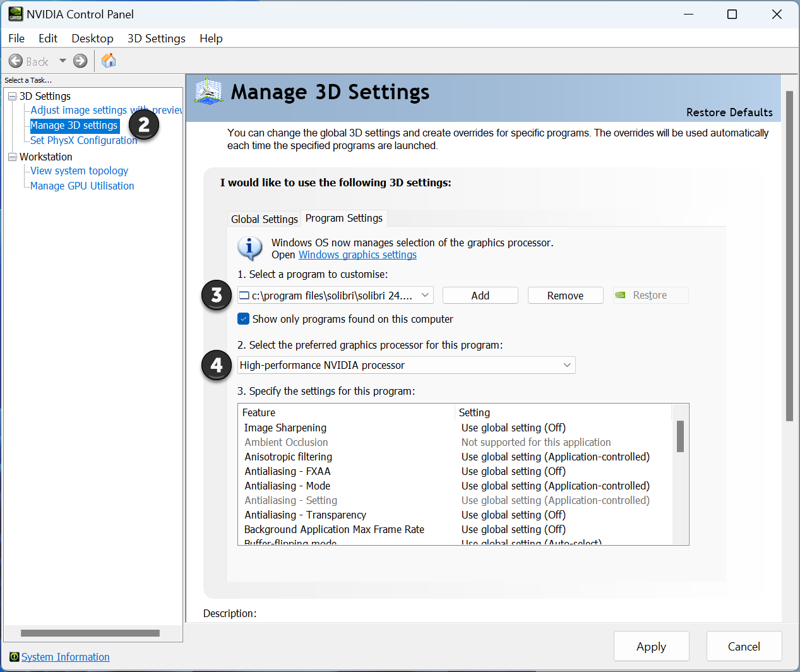Click the Manage 3D Settings header icon

[208, 92]
